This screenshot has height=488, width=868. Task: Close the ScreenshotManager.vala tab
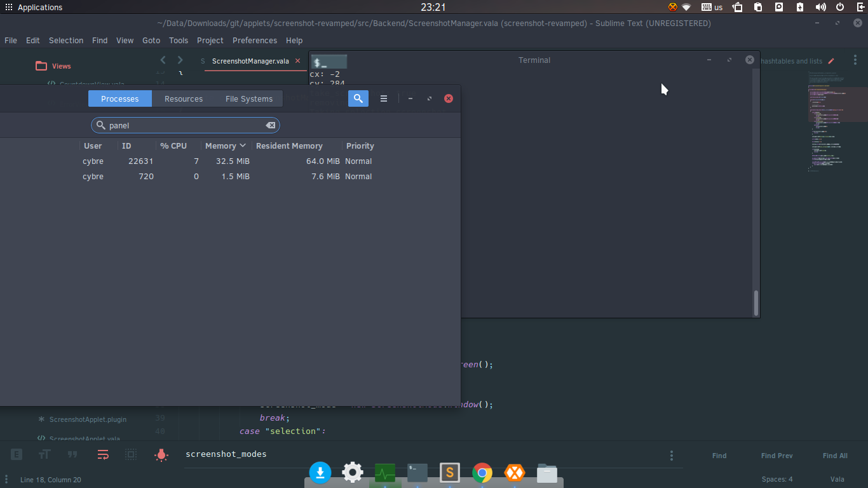(297, 61)
